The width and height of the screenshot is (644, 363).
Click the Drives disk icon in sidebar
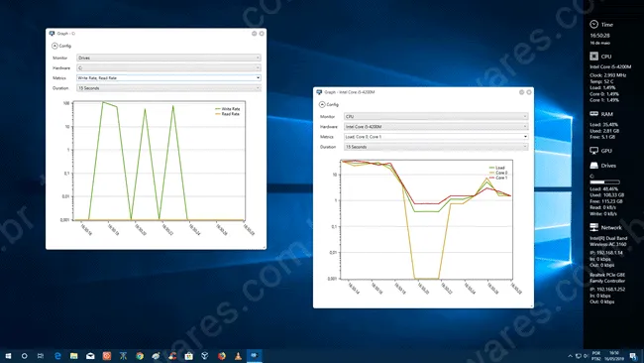(593, 166)
